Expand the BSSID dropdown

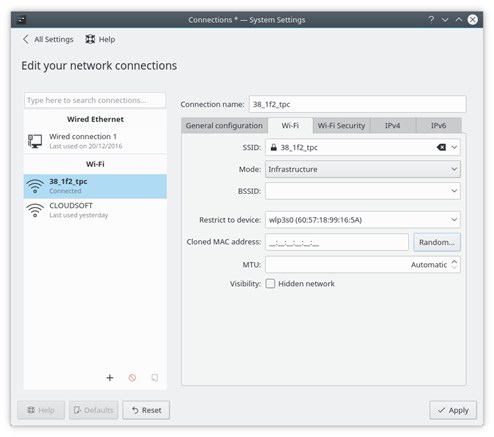(x=454, y=191)
